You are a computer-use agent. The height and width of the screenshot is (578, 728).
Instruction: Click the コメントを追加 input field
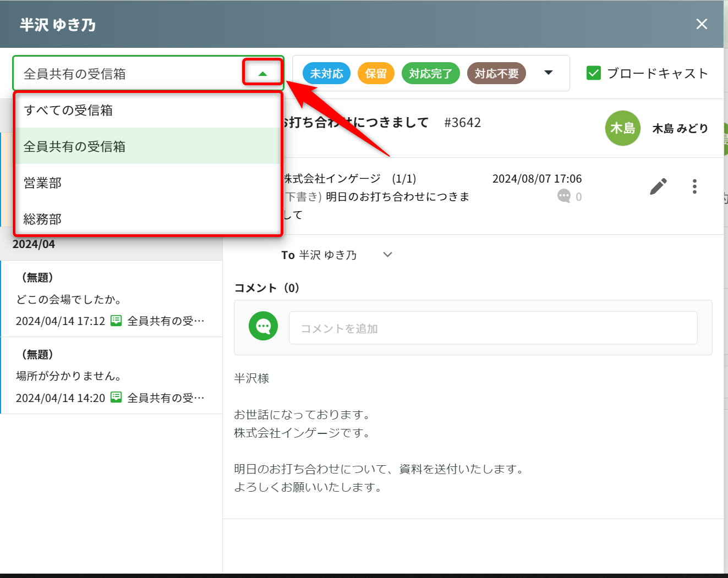pos(492,328)
